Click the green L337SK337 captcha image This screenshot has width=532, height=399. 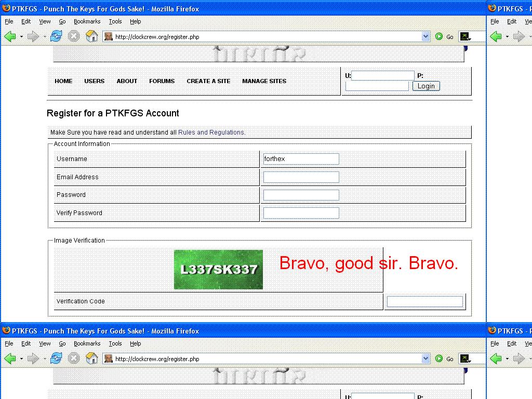218,269
